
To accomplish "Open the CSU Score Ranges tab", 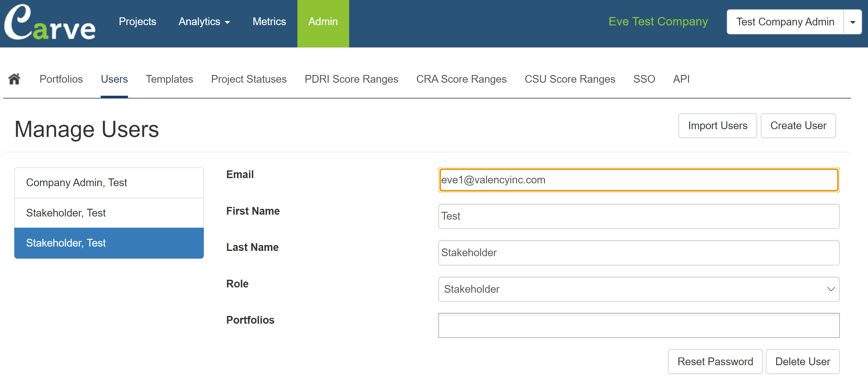I will coord(570,79).
